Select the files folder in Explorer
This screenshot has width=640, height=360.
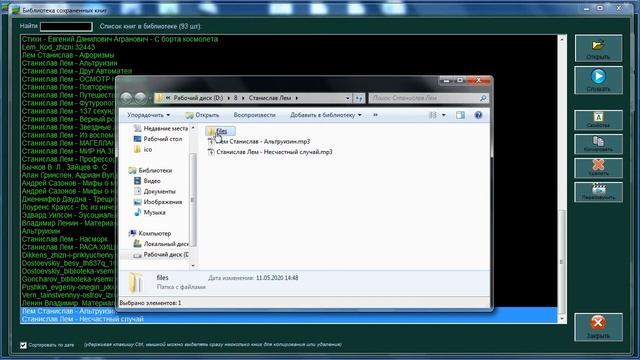click(221, 131)
